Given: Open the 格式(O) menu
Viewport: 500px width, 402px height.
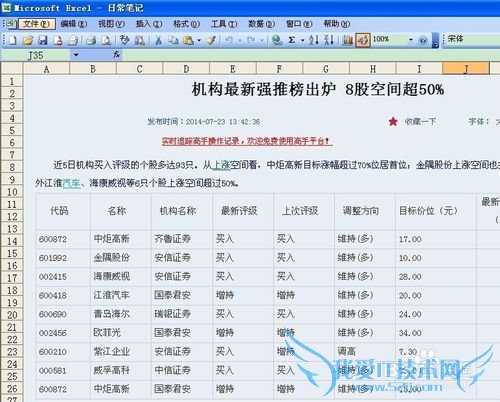Looking at the screenshot, I should pos(186,24).
